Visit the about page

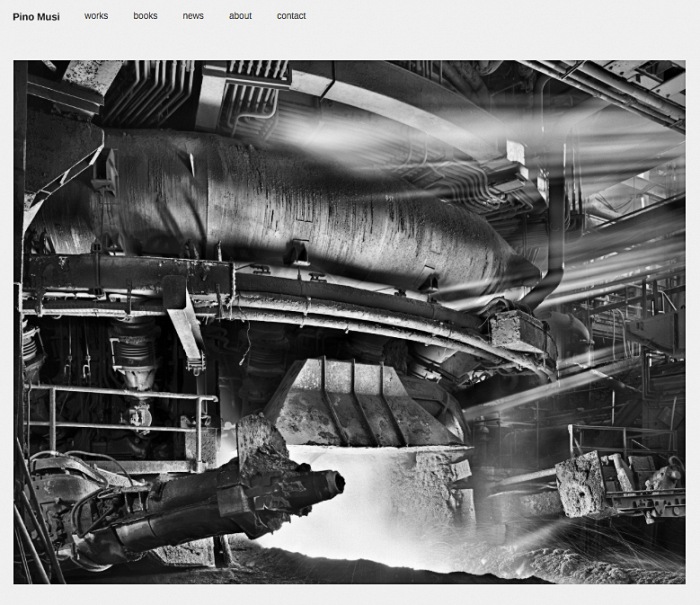pyautogui.click(x=240, y=16)
